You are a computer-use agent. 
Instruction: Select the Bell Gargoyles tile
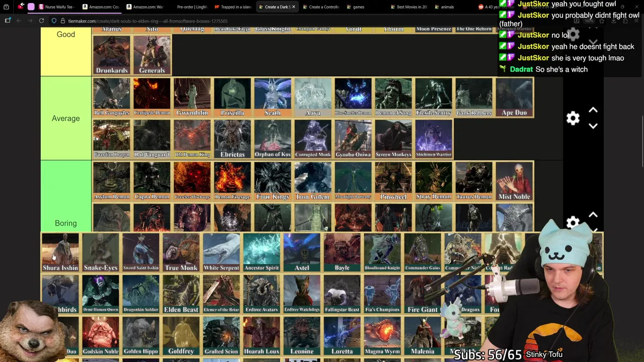112,98
